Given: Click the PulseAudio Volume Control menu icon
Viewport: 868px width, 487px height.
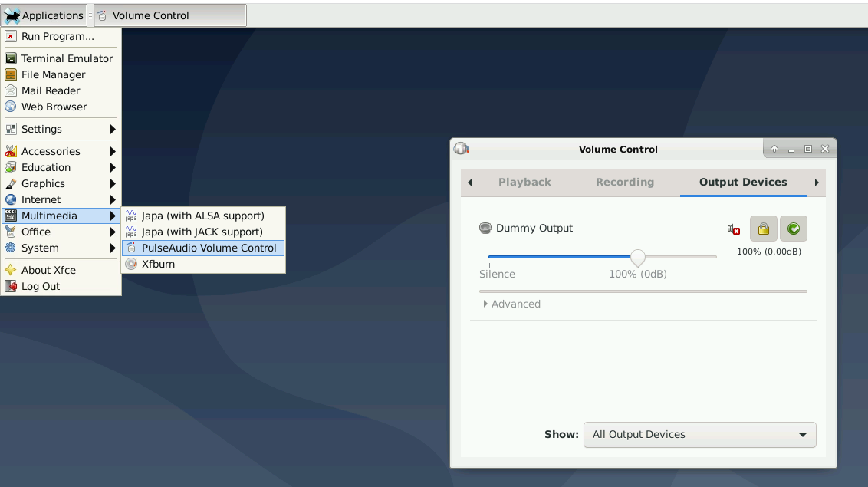Looking at the screenshot, I should pos(131,248).
